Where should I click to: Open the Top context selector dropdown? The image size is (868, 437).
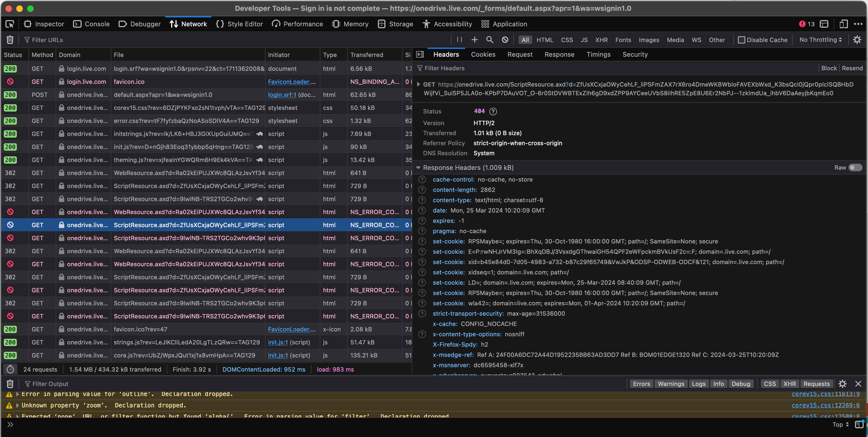click(840, 425)
